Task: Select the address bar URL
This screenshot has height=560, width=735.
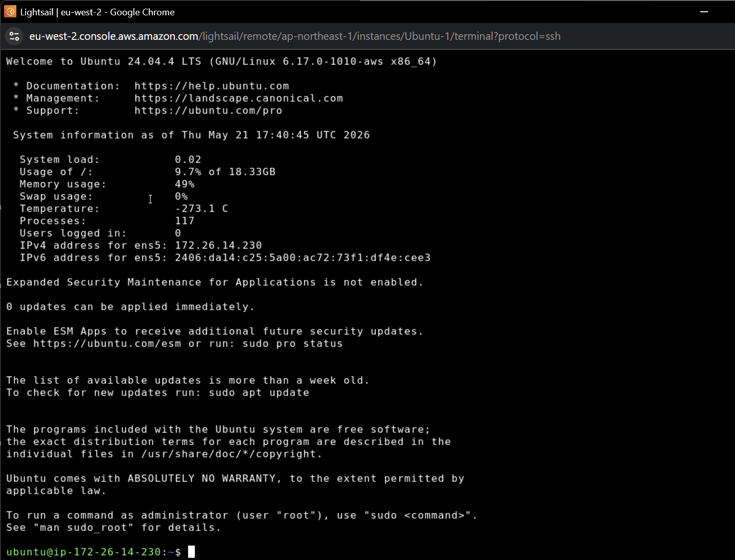Action: tap(295, 36)
